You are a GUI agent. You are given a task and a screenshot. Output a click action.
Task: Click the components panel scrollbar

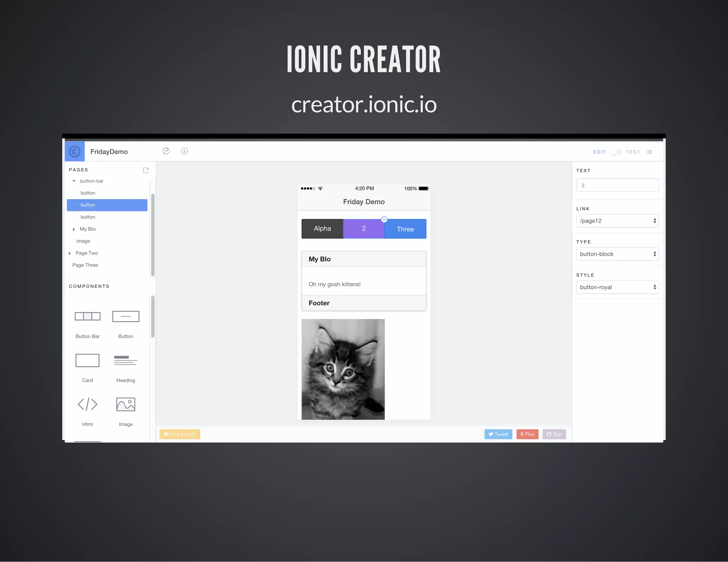pyautogui.click(x=153, y=317)
